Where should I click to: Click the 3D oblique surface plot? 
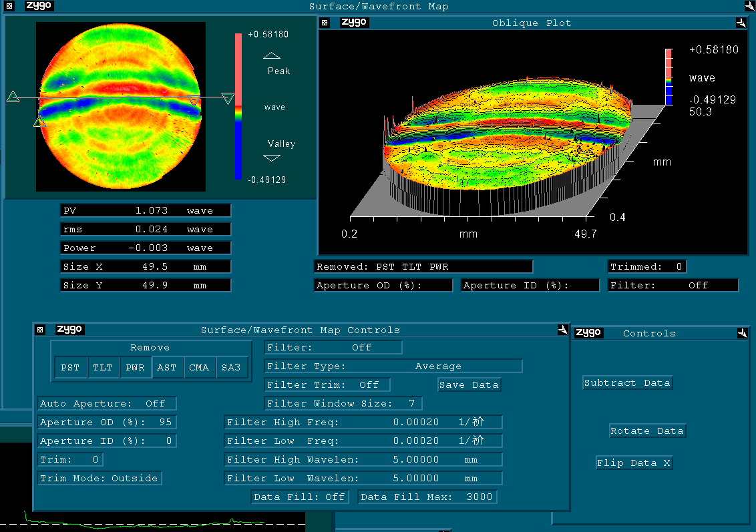pos(506,145)
